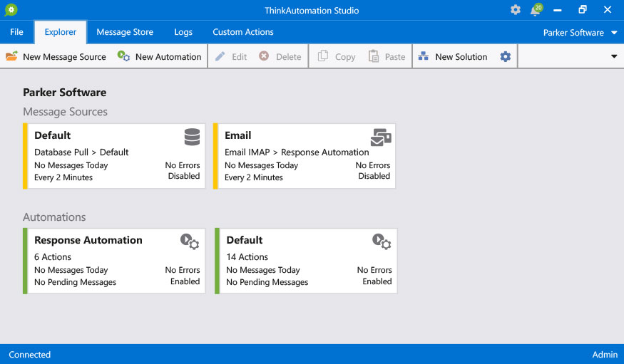Click the 'Automations' section heading
The width and height of the screenshot is (624, 364).
coord(54,217)
